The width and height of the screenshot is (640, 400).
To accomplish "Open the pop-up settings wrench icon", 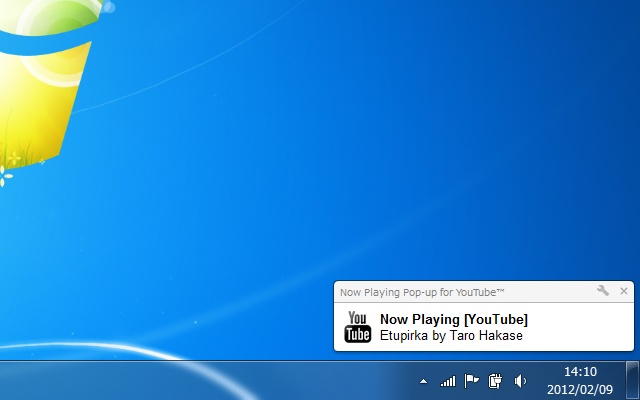I will 602,291.
